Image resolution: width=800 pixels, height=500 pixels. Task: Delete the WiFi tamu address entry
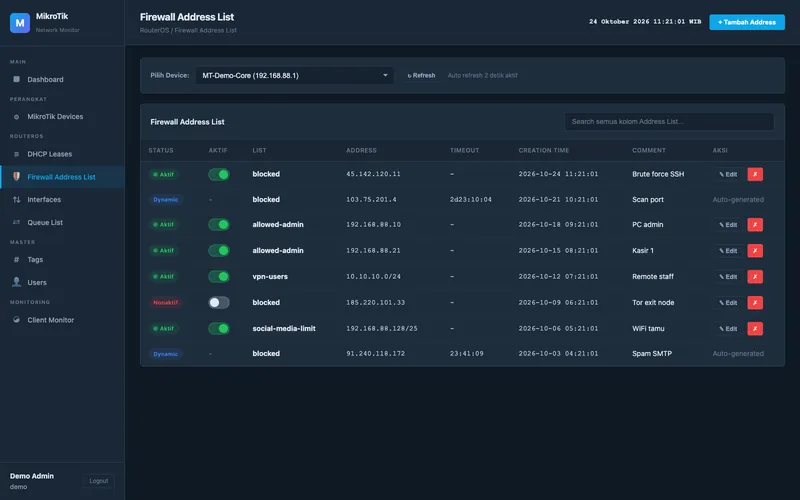coord(755,329)
